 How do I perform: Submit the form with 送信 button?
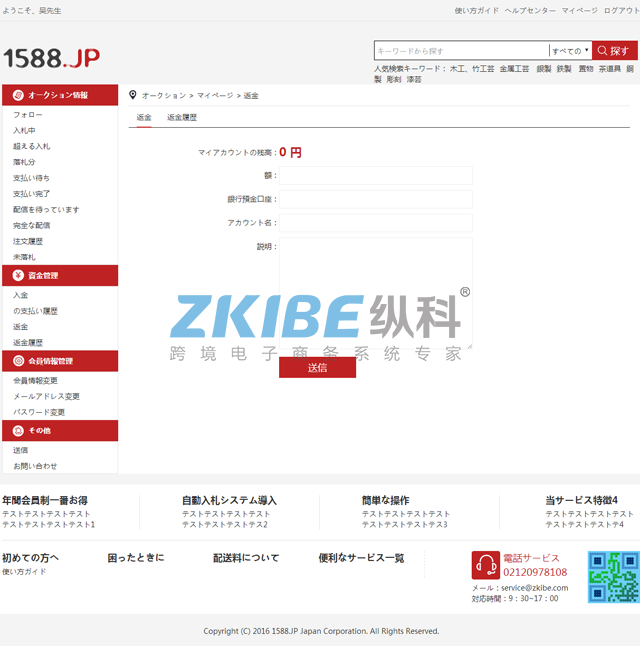point(317,367)
